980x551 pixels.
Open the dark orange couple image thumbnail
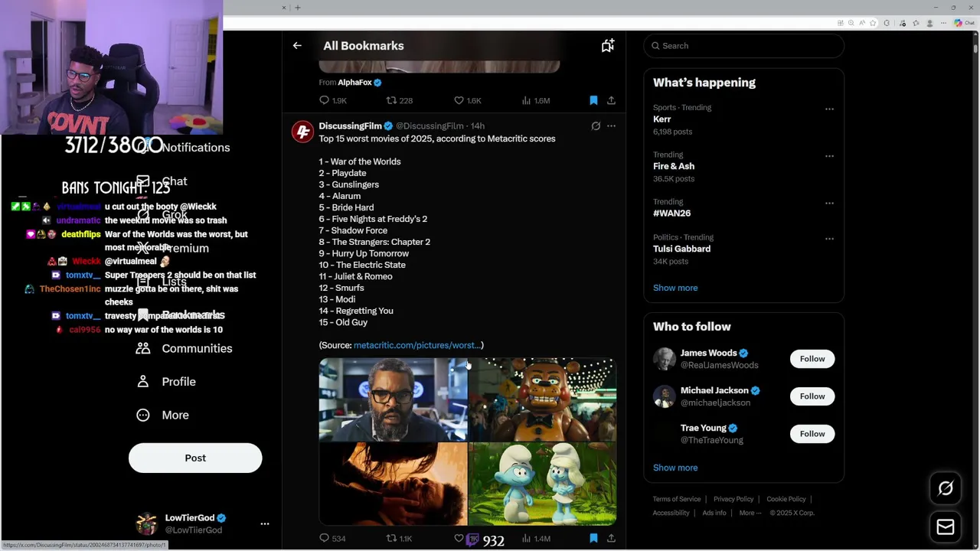(x=393, y=484)
